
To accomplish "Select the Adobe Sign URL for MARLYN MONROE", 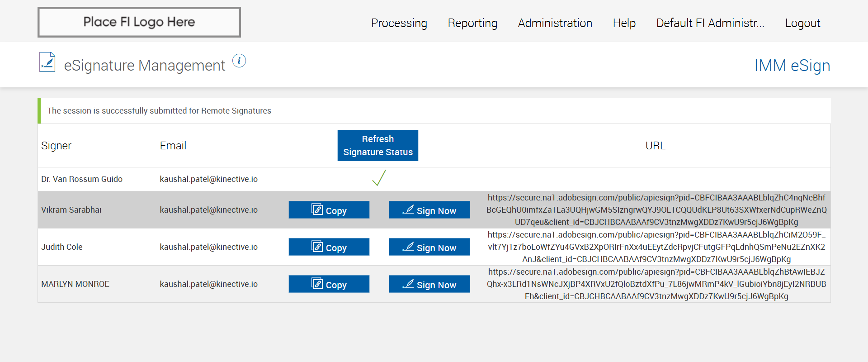I will (656, 284).
